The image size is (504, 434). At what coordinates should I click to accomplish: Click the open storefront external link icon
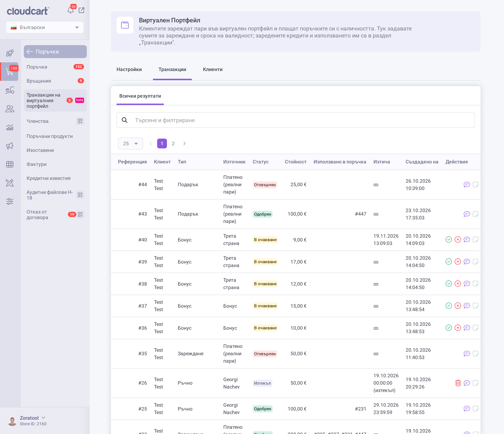click(x=82, y=10)
